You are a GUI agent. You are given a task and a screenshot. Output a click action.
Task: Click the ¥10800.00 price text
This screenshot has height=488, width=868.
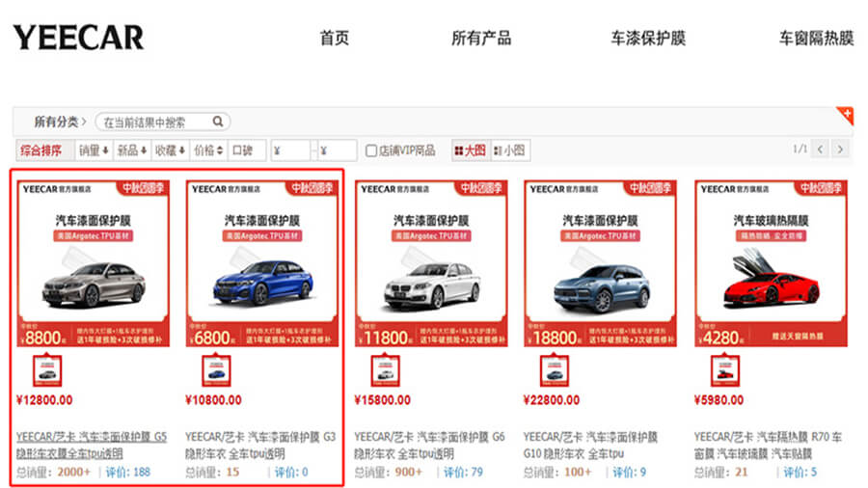coord(214,400)
